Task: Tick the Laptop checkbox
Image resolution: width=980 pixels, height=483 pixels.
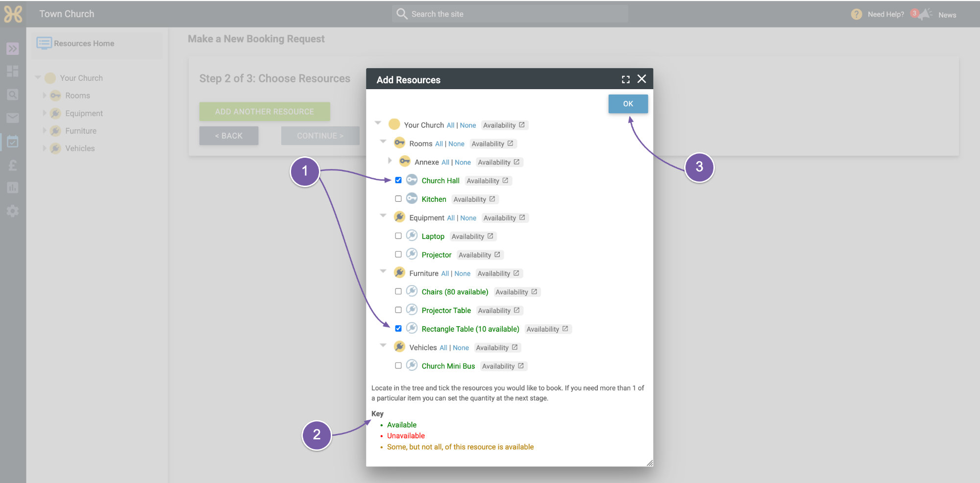Action: (x=398, y=236)
